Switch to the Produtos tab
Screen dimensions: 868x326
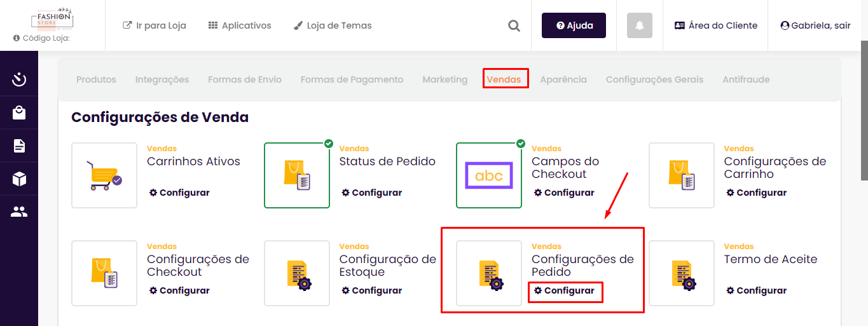click(96, 79)
